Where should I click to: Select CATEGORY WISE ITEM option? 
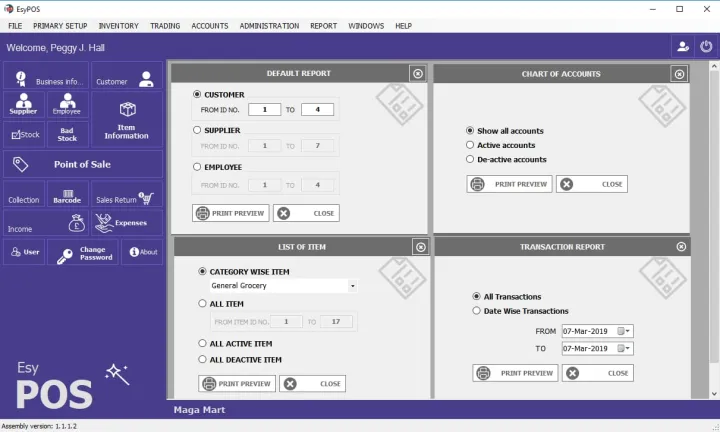(x=202, y=271)
